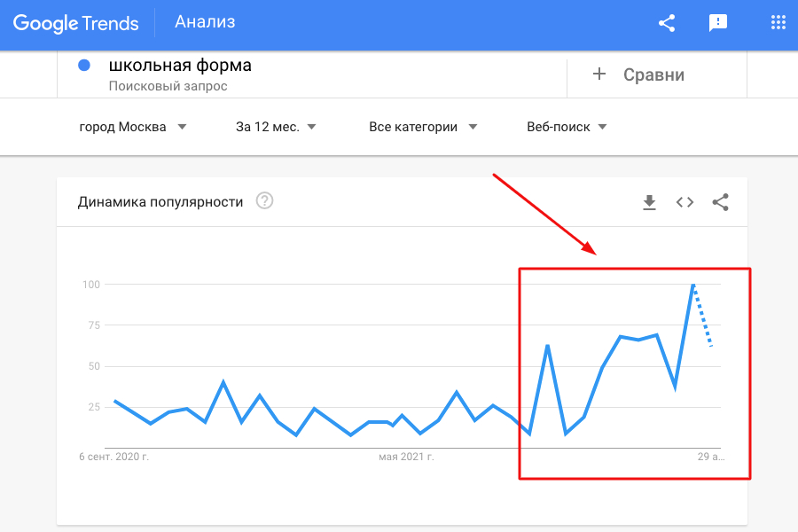Click the школьная форма search term
The image size is (798, 532).
[x=180, y=65]
